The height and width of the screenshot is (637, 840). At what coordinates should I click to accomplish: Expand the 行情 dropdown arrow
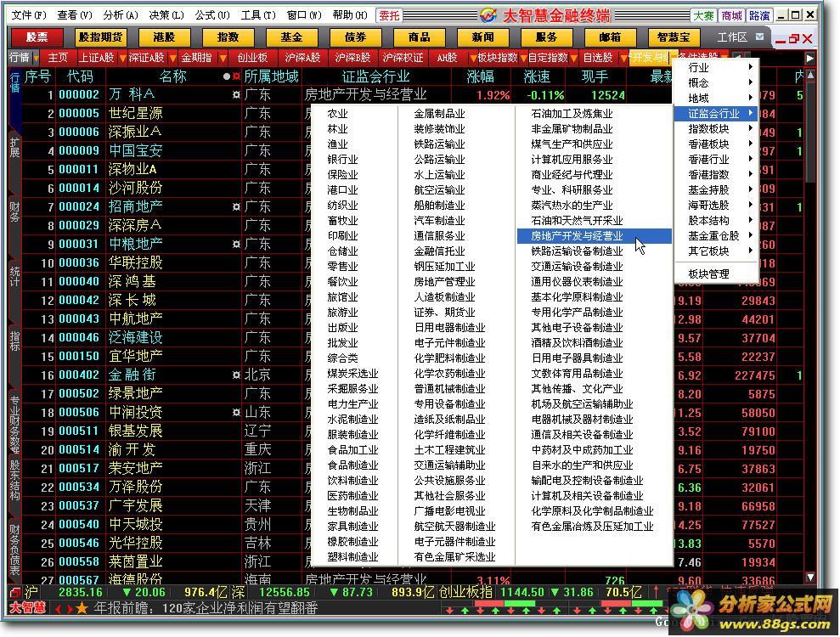[x=36, y=58]
